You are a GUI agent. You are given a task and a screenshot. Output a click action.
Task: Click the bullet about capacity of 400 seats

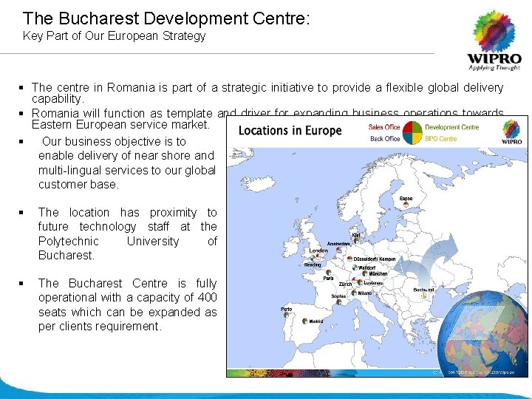click(x=128, y=304)
